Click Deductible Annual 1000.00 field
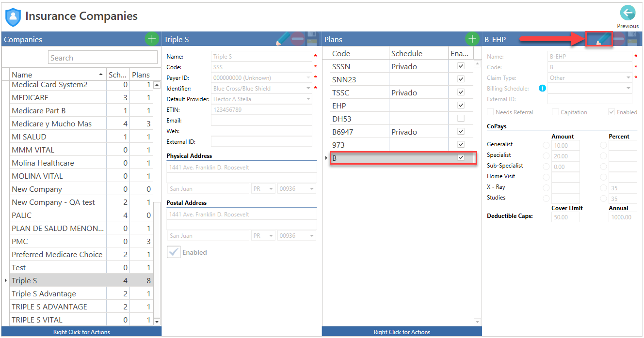Viewport: 644px width, 338px height. click(623, 217)
